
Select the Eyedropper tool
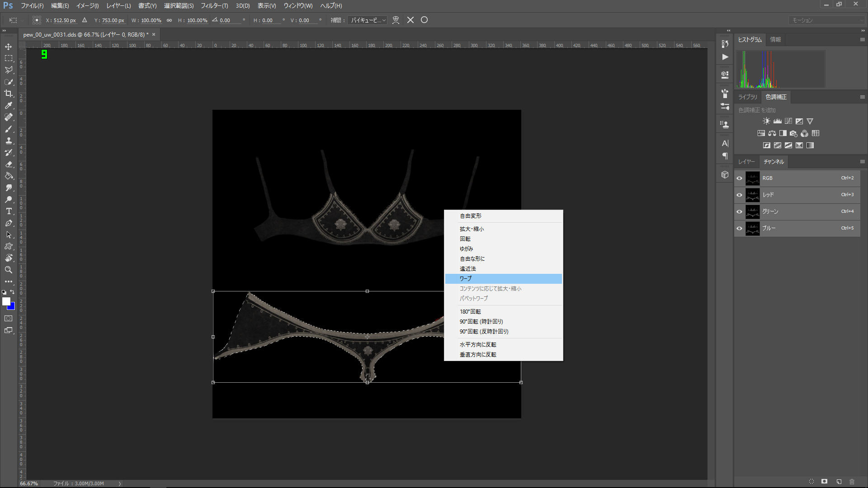pyautogui.click(x=9, y=105)
